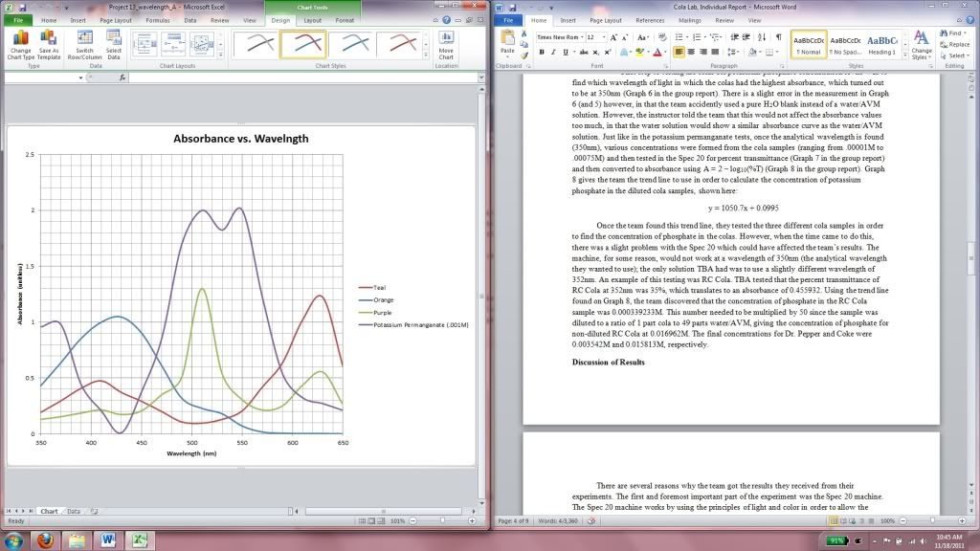The width and height of the screenshot is (980, 551).
Task: Apply No Spacing style in Word
Action: click(845, 45)
